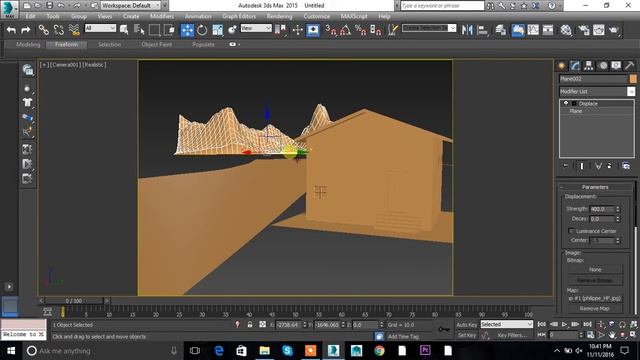Activate the Select and Rotate tool
This screenshot has width=640, height=360.
tap(202, 30)
